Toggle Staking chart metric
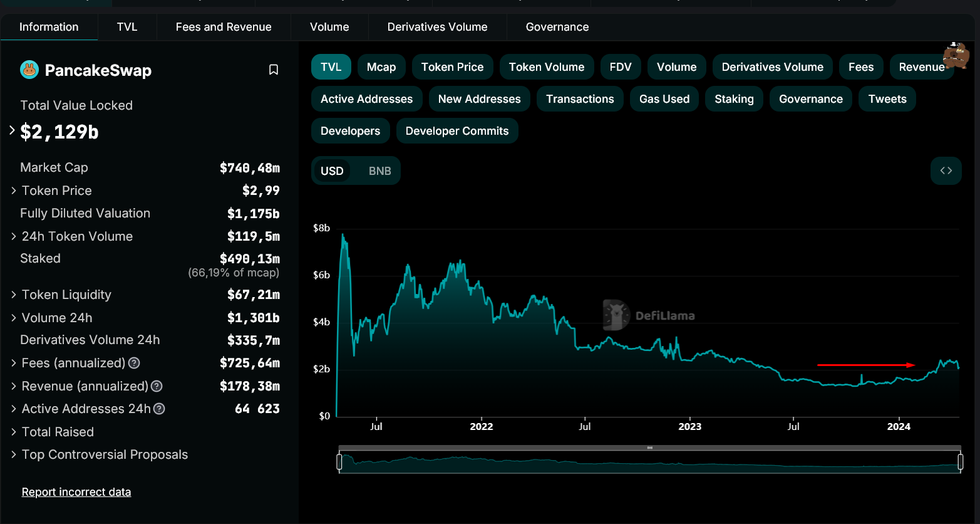The width and height of the screenshot is (980, 524). 735,99
